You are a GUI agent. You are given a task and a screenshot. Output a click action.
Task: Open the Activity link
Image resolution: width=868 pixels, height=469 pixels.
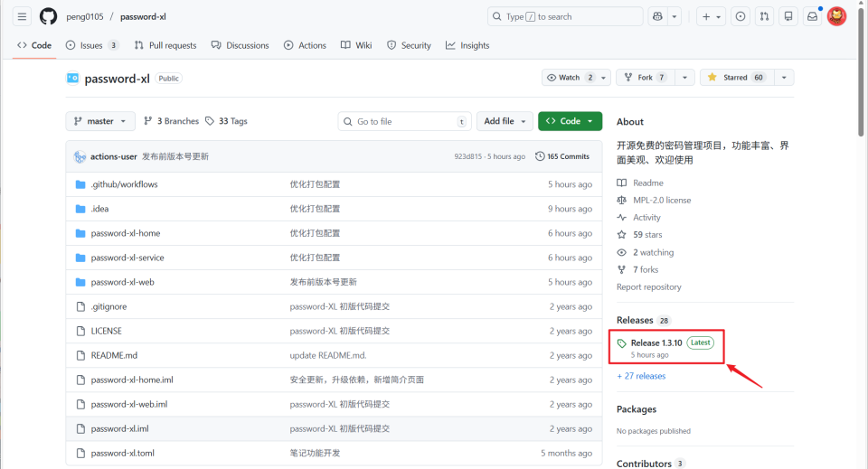pyautogui.click(x=646, y=218)
